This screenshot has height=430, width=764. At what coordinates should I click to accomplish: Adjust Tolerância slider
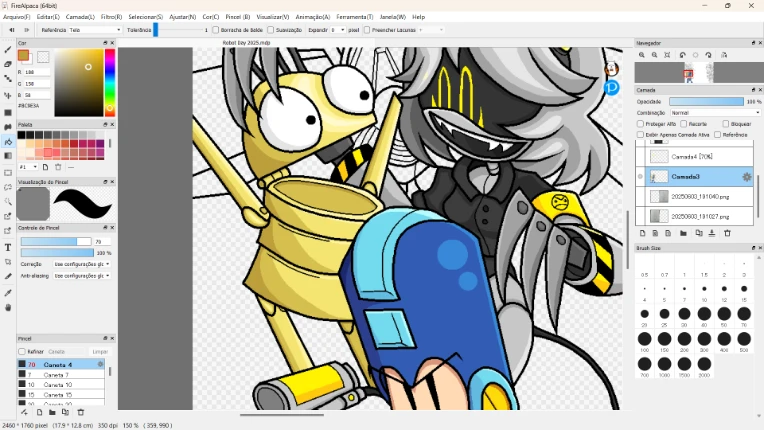coord(180,30)
